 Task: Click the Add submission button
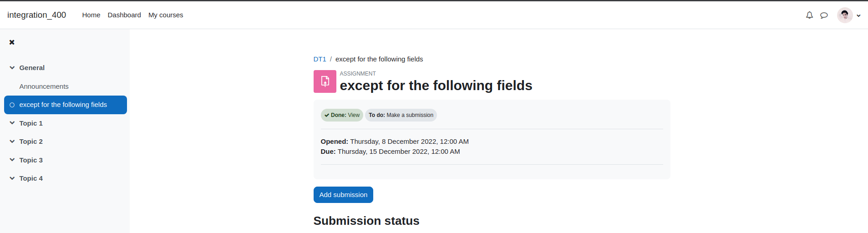tap(343, 195)
